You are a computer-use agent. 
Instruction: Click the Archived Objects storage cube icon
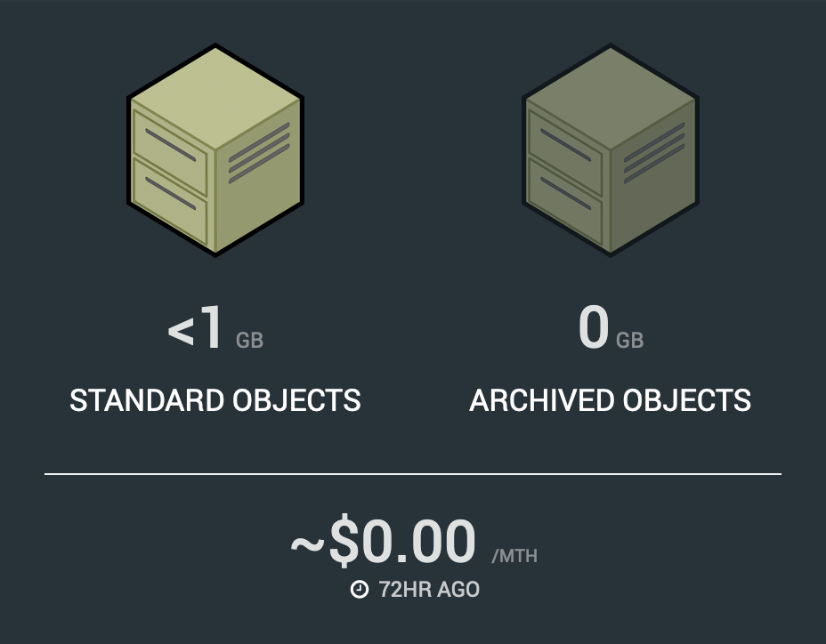(x=611, y=151)
